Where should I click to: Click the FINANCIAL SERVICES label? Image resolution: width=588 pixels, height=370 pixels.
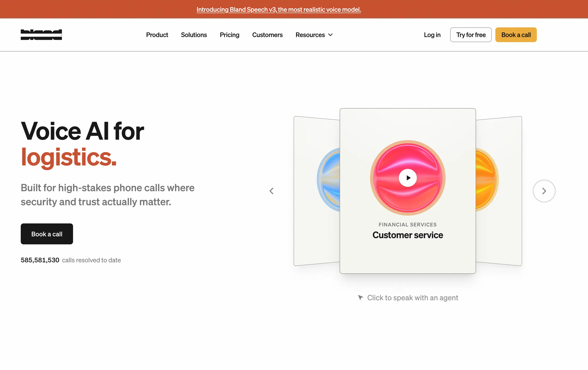pos(408,225)
